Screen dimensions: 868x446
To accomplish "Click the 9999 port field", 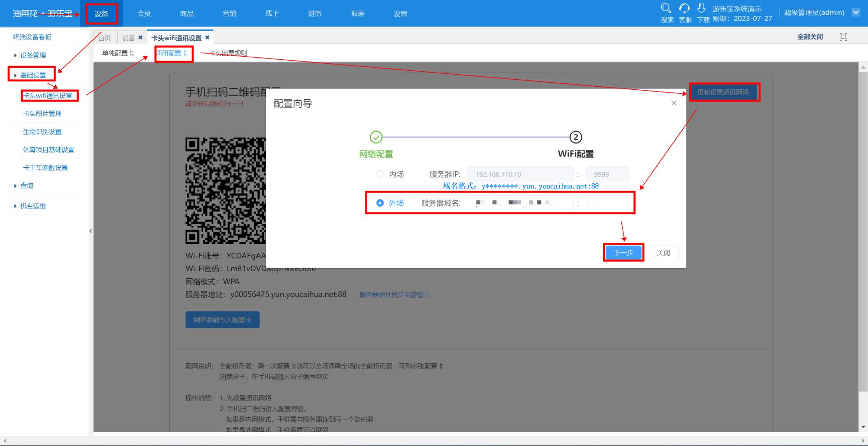I will pos(607,174).
